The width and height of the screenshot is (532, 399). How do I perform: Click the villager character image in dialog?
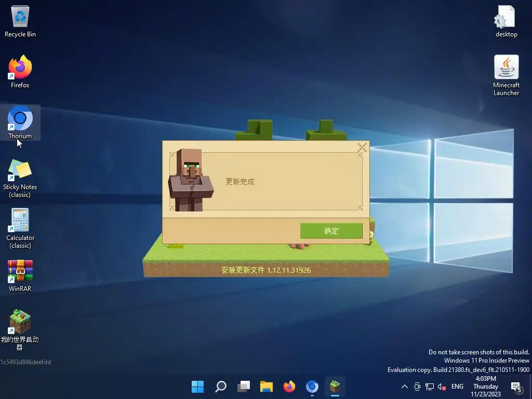[191, 180]
